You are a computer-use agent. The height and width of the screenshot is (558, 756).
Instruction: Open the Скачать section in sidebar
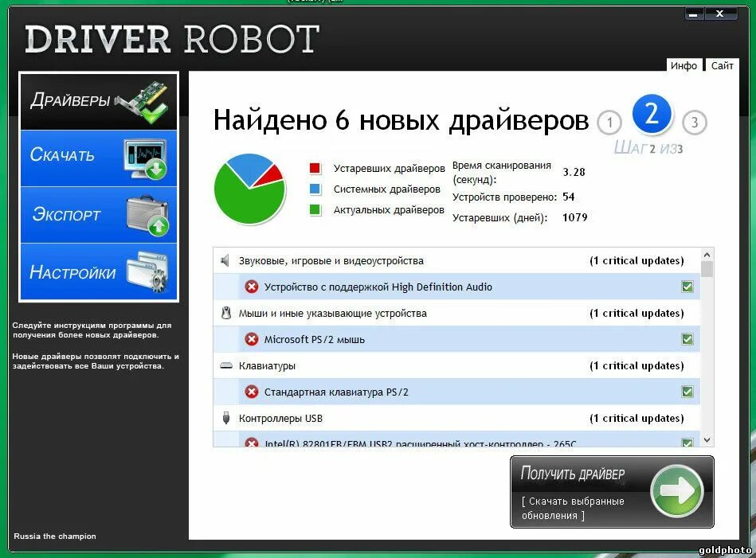tap(99, 158)
